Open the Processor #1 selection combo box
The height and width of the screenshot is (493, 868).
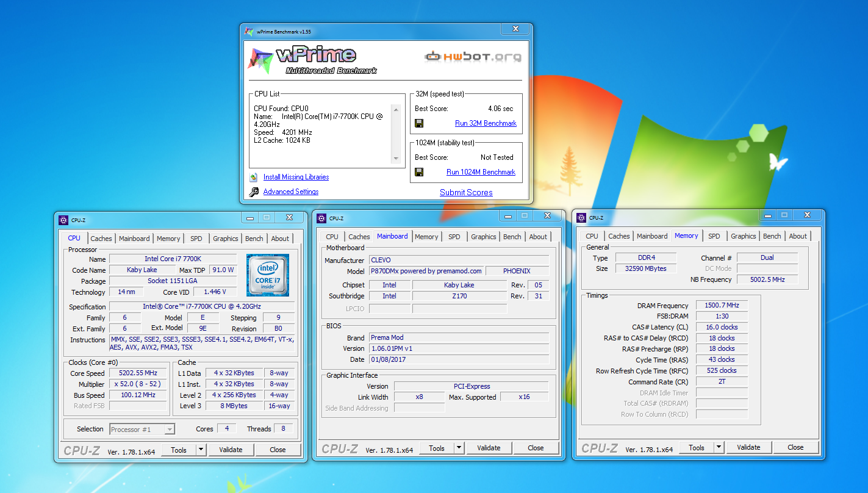[x=142, y=429]
